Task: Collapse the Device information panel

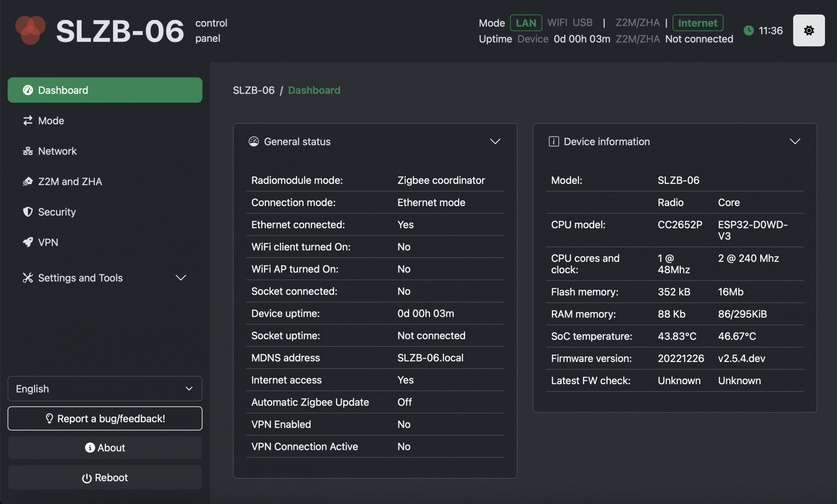Action: pos(795,141)
